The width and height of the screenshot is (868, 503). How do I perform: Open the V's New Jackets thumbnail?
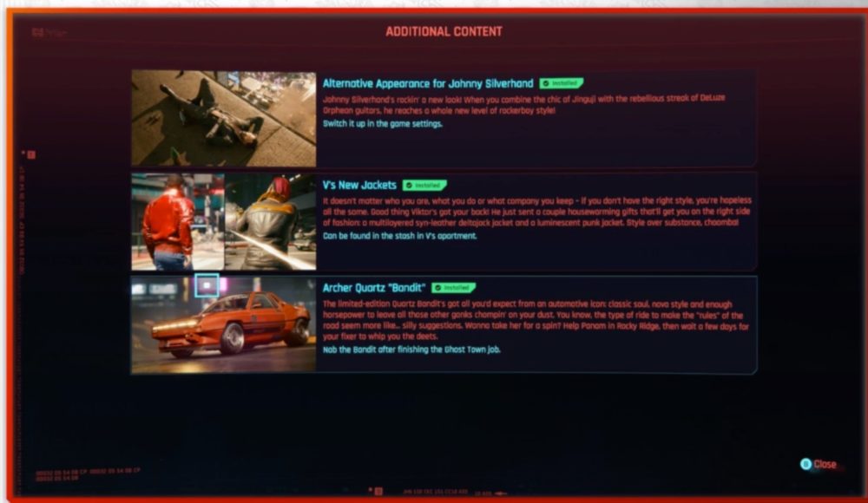pos(224,221)
